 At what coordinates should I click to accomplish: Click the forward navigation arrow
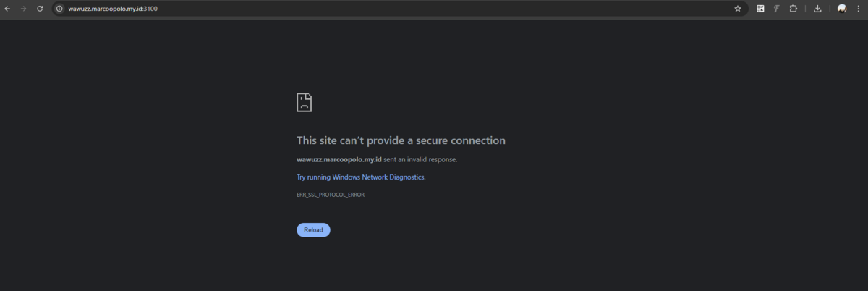[x=23, y=9]
